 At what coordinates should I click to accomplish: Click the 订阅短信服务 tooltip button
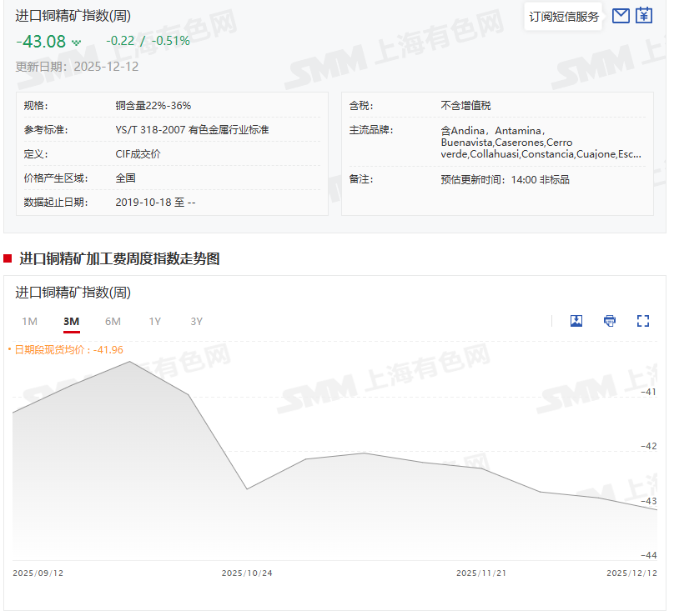tap(564, 17)
